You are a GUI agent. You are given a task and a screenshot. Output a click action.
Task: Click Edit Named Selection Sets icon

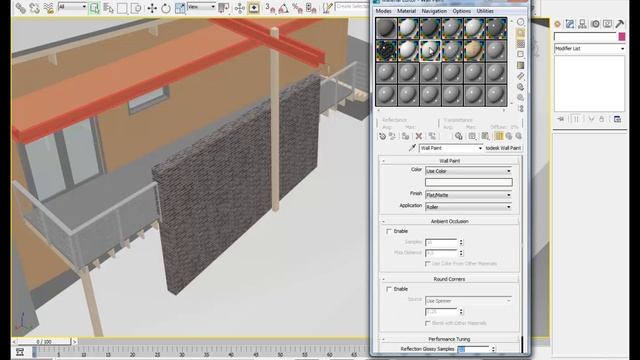click(327, 8)
